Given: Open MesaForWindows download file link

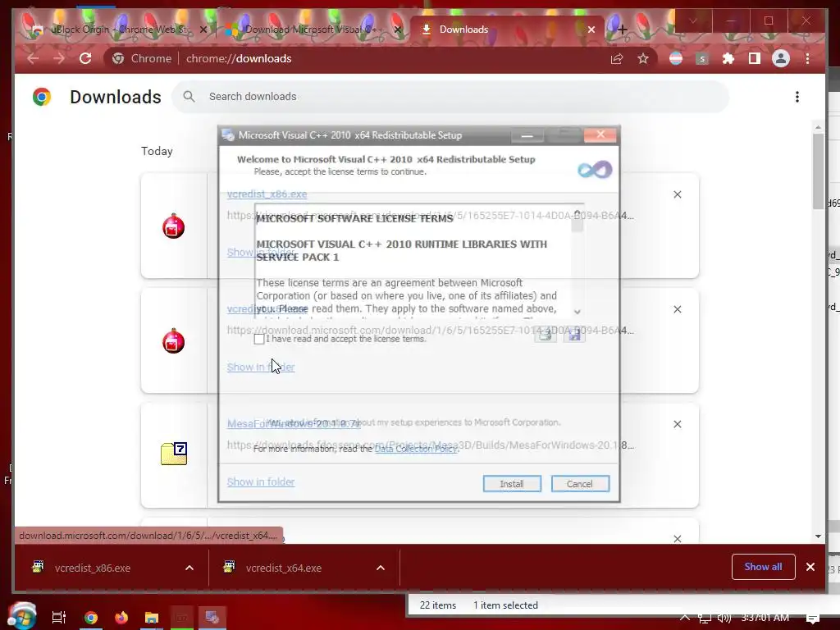Looking at the screenshot, I should coord(294,424).
